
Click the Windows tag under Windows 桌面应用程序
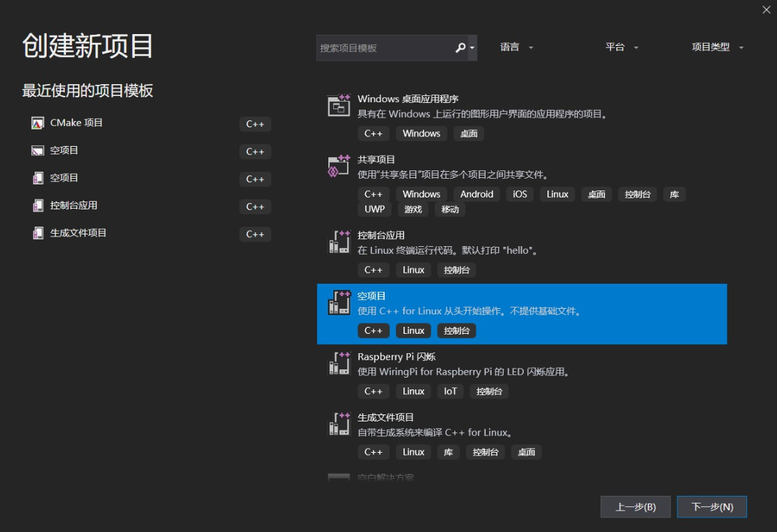(422, 134)
